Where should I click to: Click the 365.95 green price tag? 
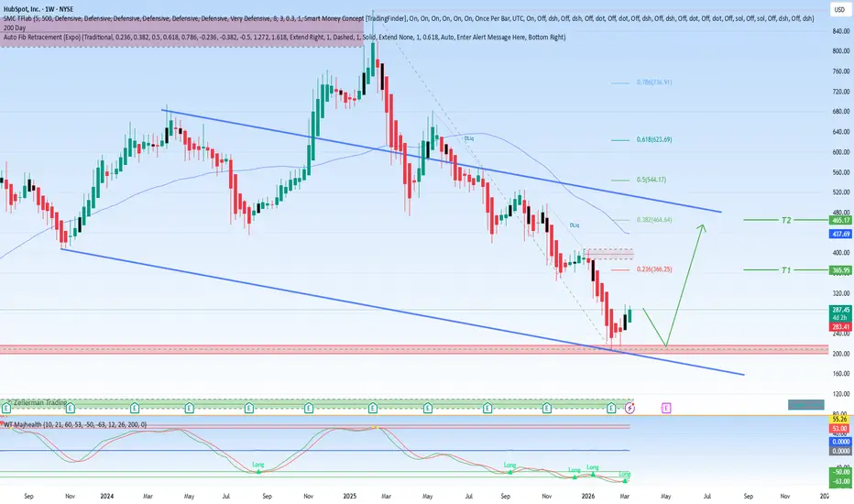tap(840, 270)
